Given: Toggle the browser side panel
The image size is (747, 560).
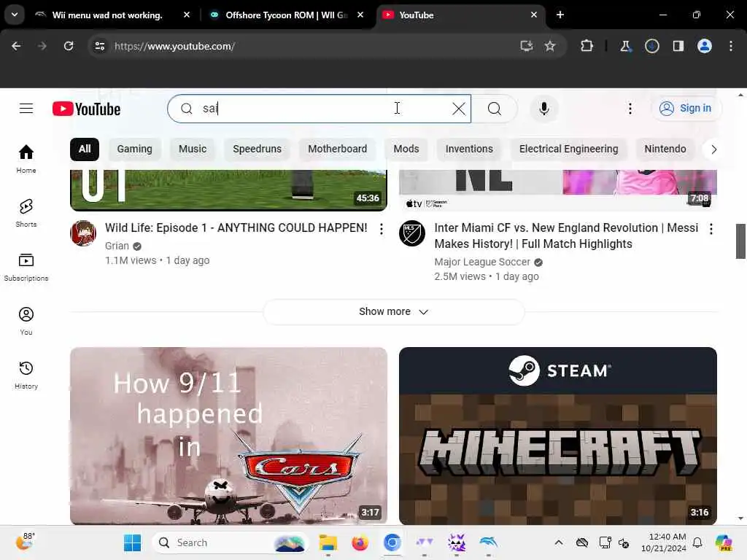Looking at the screenshot, I should (678, 46).
